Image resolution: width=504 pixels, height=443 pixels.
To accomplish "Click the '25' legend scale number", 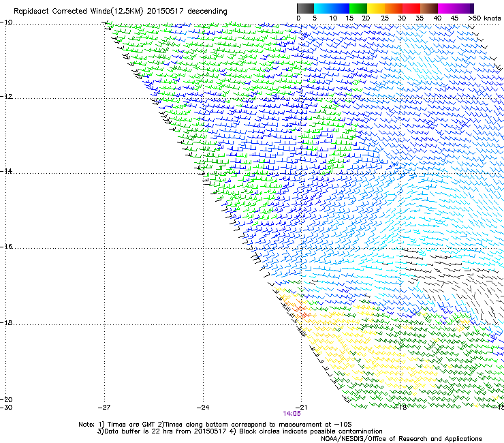I will [385, 18].
